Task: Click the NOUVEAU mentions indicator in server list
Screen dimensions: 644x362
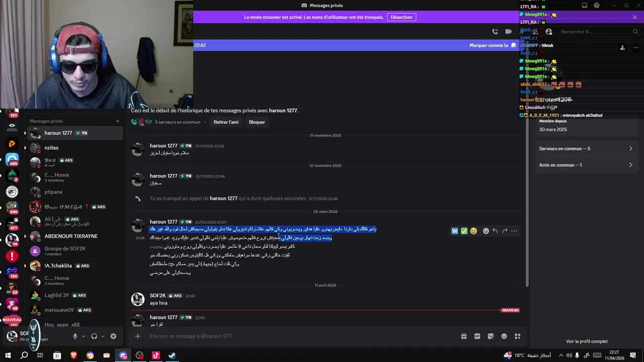Action: [x=12, y=320]
